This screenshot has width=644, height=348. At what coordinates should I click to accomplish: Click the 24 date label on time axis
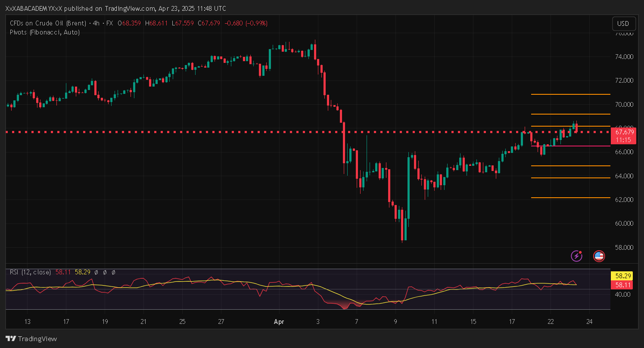pos(589,321)
